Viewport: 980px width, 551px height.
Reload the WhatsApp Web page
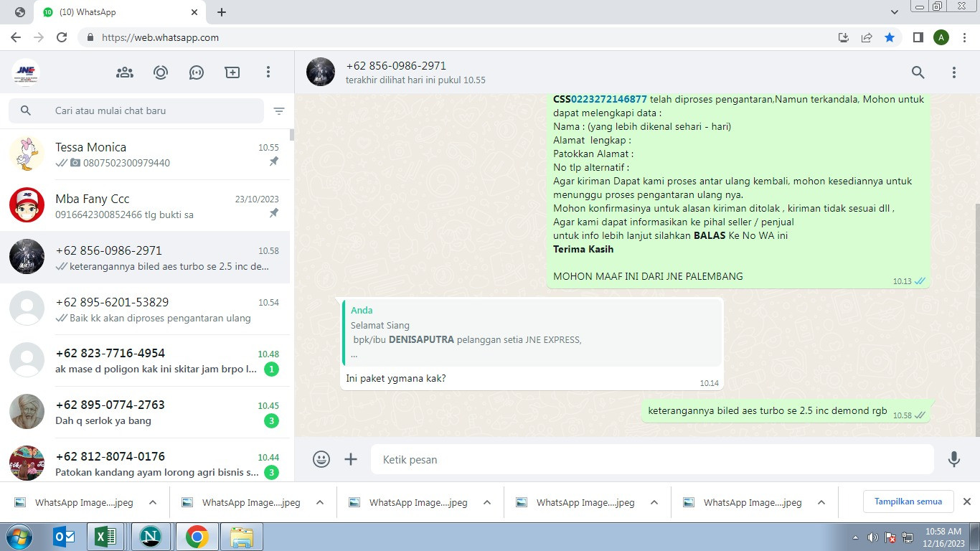62,37
